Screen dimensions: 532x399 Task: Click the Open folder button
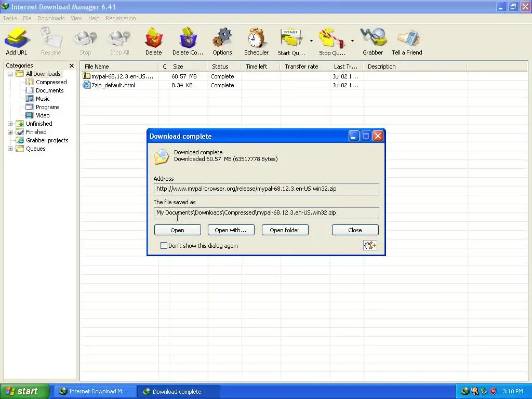coord(285,230)
